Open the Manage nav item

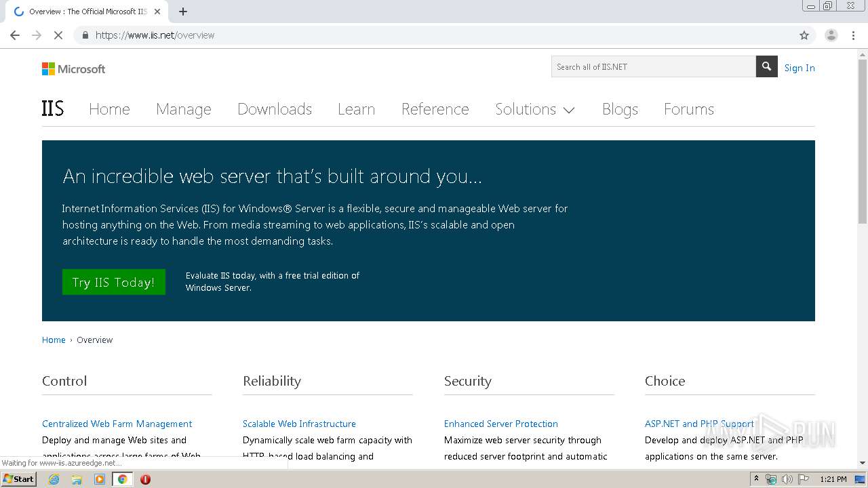pyautogui.click(x=184, y=109)
